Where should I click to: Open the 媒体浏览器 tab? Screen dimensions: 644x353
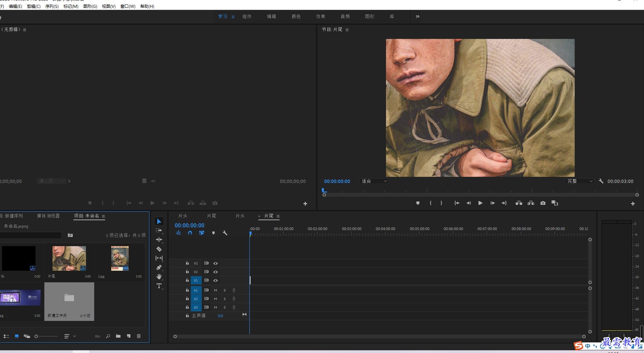point(48,216)
